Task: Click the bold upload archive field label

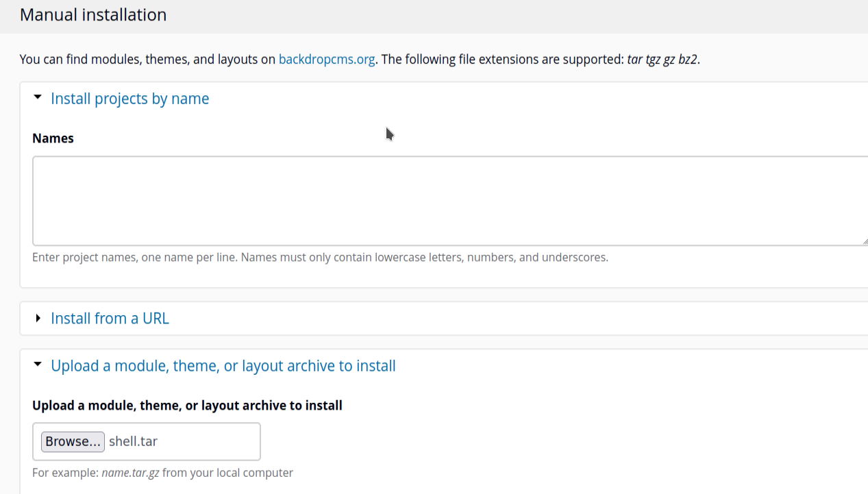Action: click(187, 406)
